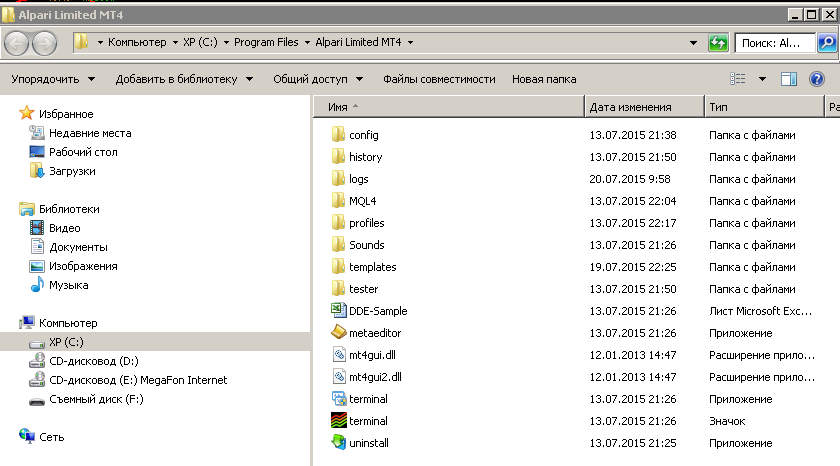Click the magnifier search icon
Screen dimensions: 840x466
click(x=827, y=42)
